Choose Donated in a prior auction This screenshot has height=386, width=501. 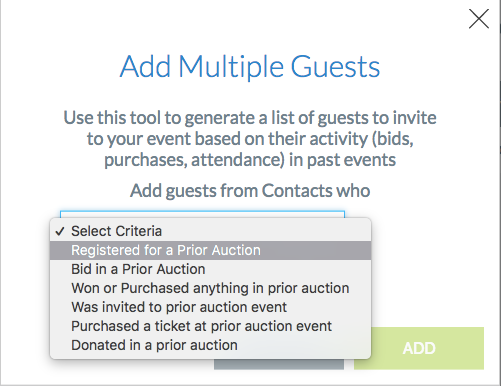(210, 345)
